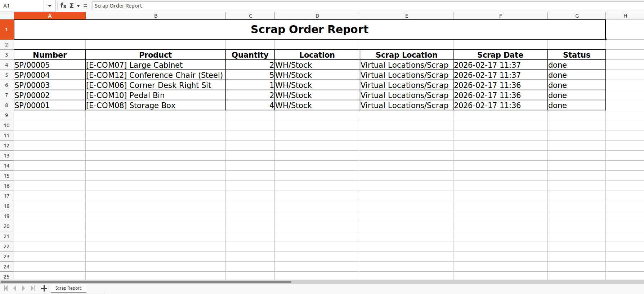This screenshot has height=294, width=644.
Task: Select the Location header cell
Action: pyautogui.click(x=317, y=55)
